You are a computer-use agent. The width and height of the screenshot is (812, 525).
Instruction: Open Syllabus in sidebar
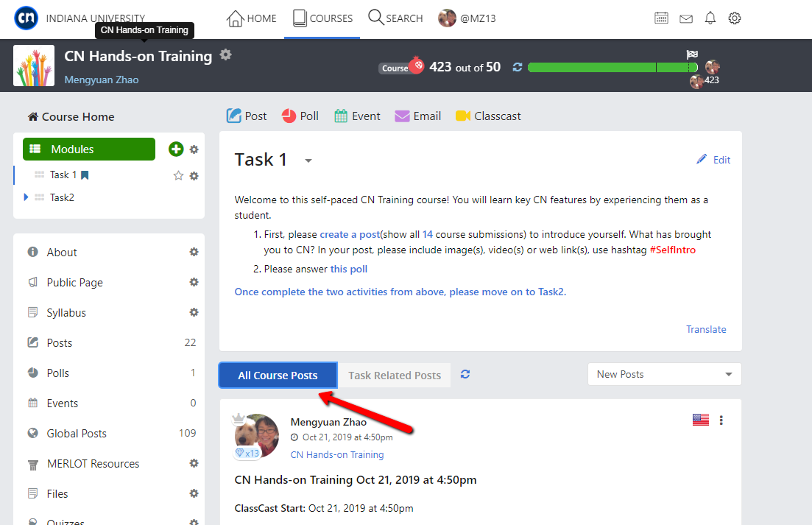pos(66,313)
